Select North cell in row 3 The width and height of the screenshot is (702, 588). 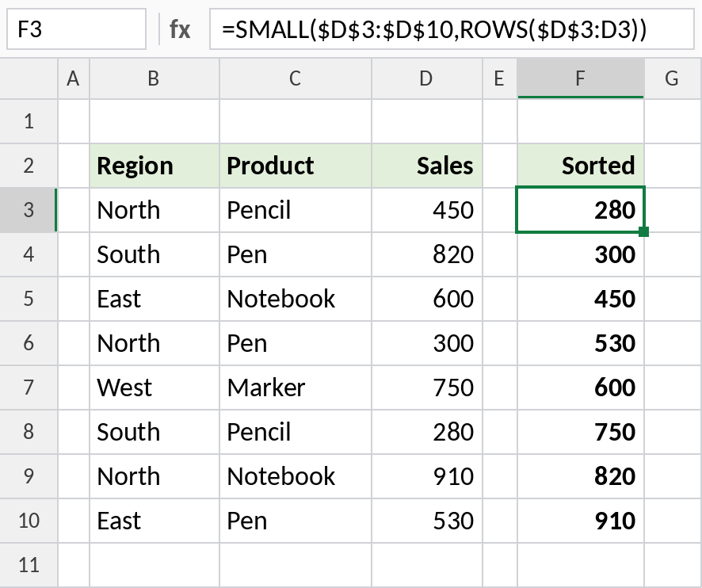click(x=155, y=210)
